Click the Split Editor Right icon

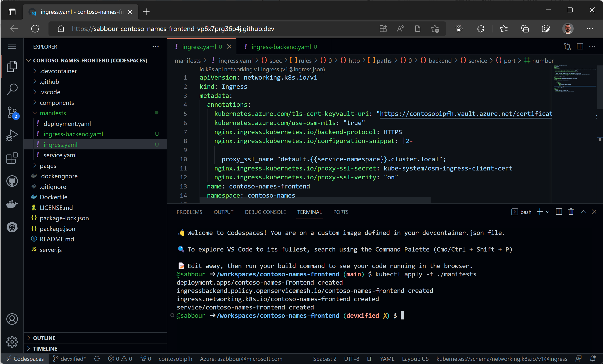580,46
